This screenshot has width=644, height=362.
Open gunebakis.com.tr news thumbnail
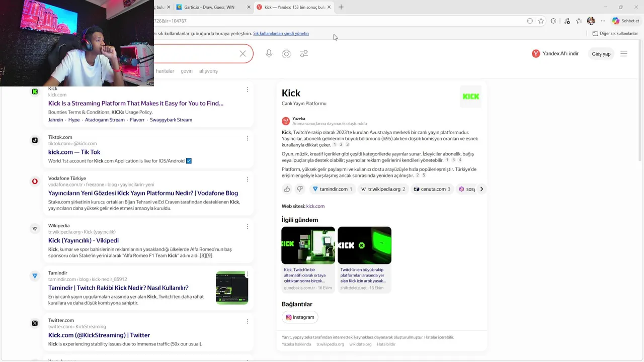(308, 245)
